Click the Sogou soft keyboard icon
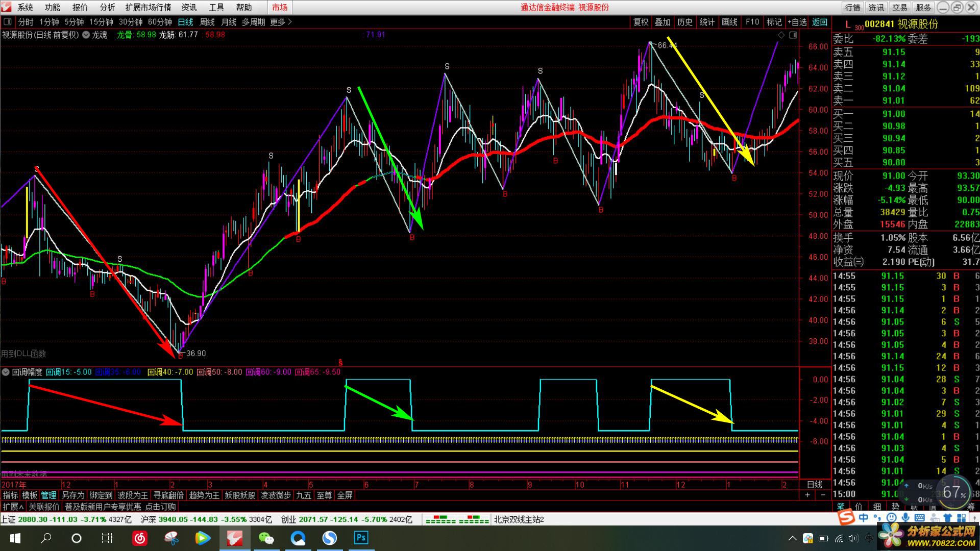 (x=919, y=518)
